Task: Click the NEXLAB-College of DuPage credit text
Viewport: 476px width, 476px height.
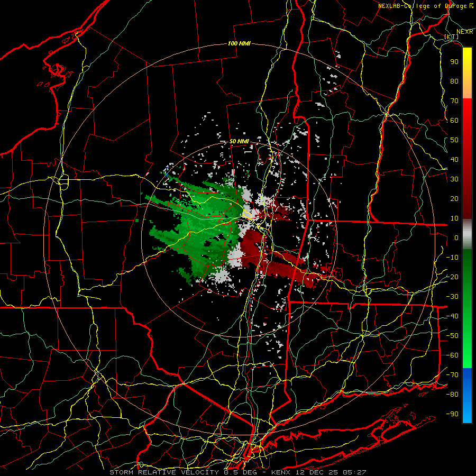Action: point(425,6)
